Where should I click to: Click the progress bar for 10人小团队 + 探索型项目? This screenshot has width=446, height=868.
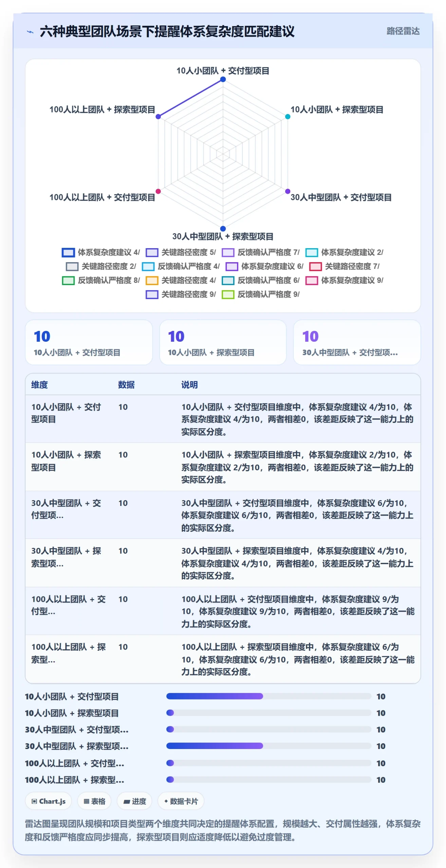(x=269, y=713)
